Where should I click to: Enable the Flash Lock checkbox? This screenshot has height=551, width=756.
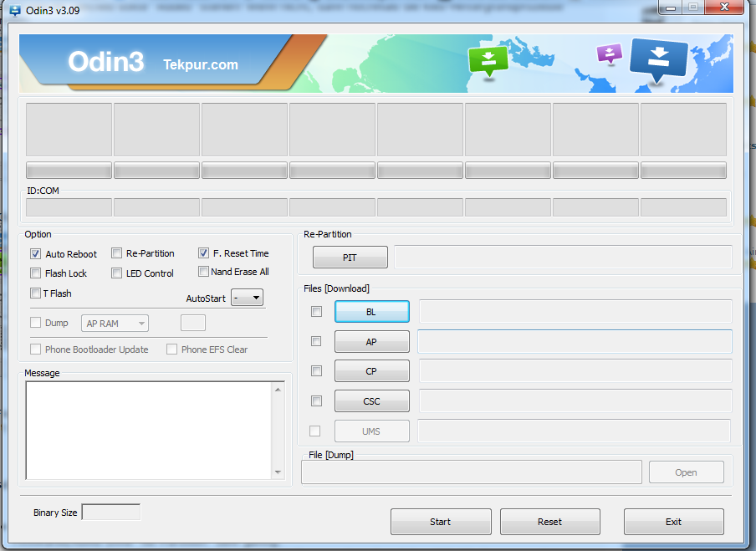click(x=35, y=273)
